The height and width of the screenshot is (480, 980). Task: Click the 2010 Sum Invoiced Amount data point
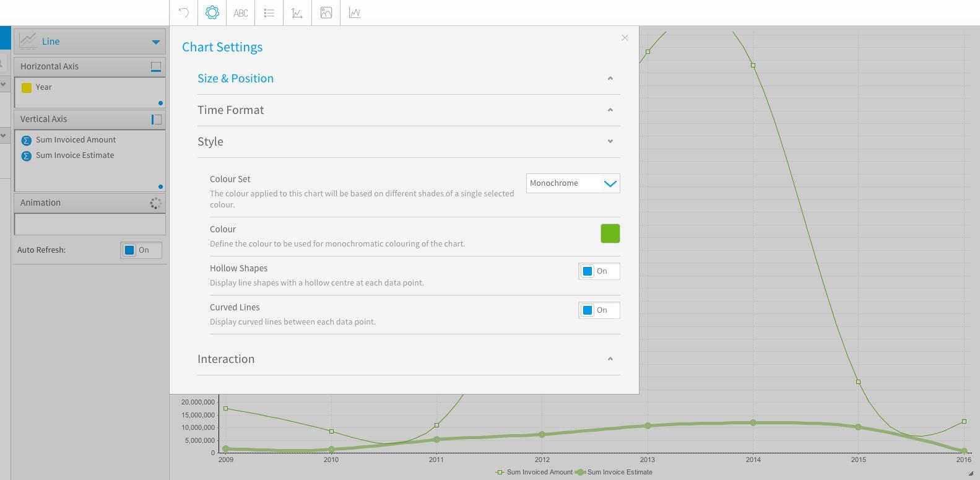331,432
